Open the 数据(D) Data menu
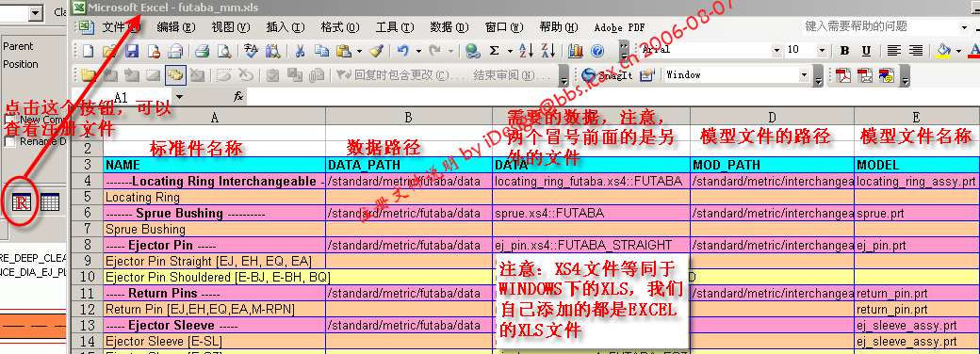Image resolution: width=980 pixels, height=354 pixels. pyautogui.click(x=449, y=27)
